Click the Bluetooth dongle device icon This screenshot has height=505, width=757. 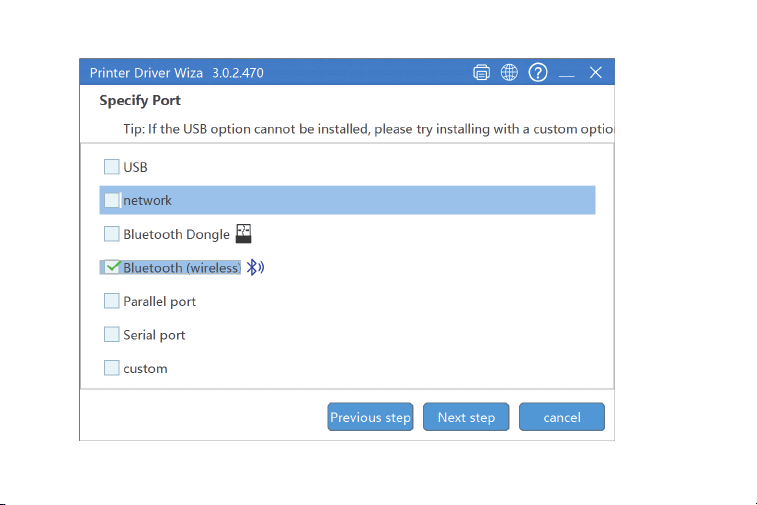point(243,234)
